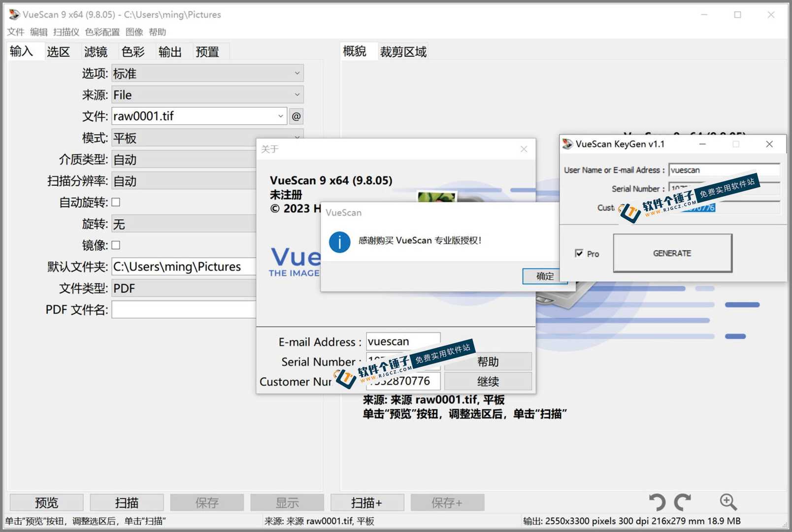
Task: Open the 编辑 menu
Action: pos(39,32)
